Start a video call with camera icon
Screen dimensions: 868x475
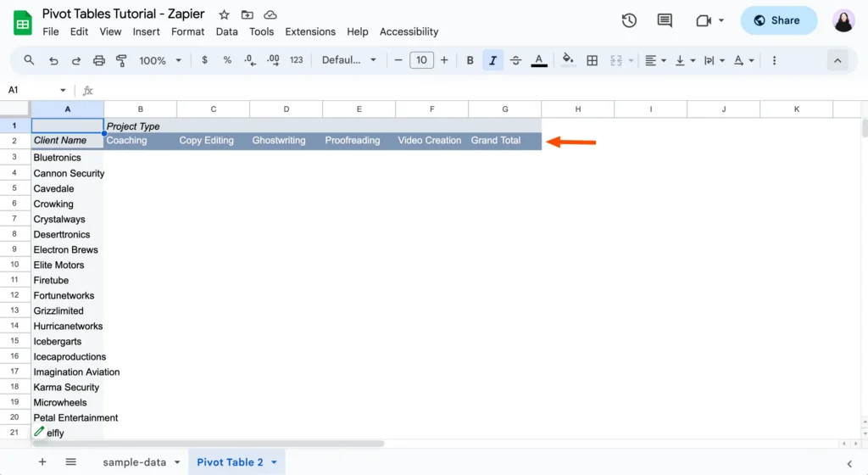(x=703, y=20)
